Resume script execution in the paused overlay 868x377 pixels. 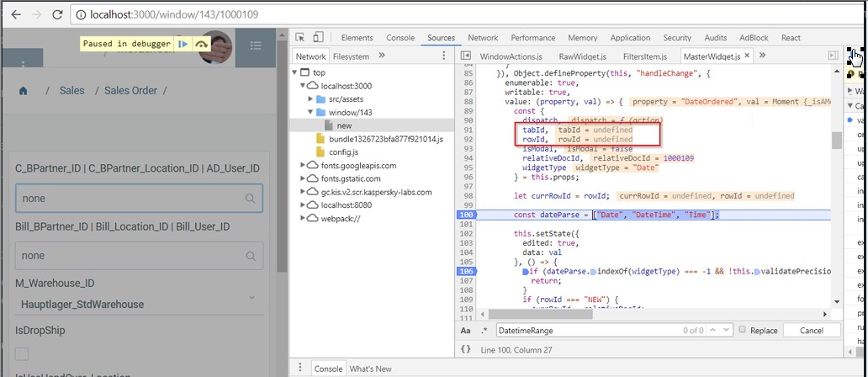183,44
